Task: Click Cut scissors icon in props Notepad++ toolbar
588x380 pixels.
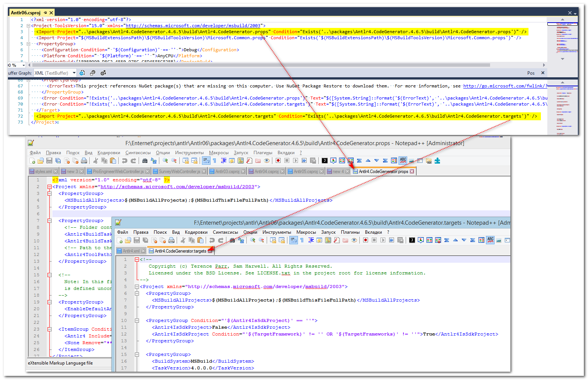Action: tap(96, 161)
